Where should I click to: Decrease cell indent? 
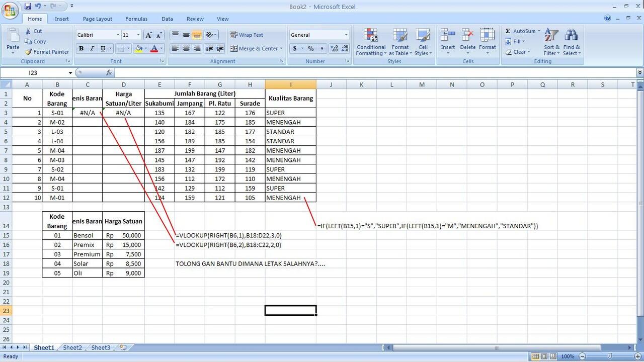(209, 49)
